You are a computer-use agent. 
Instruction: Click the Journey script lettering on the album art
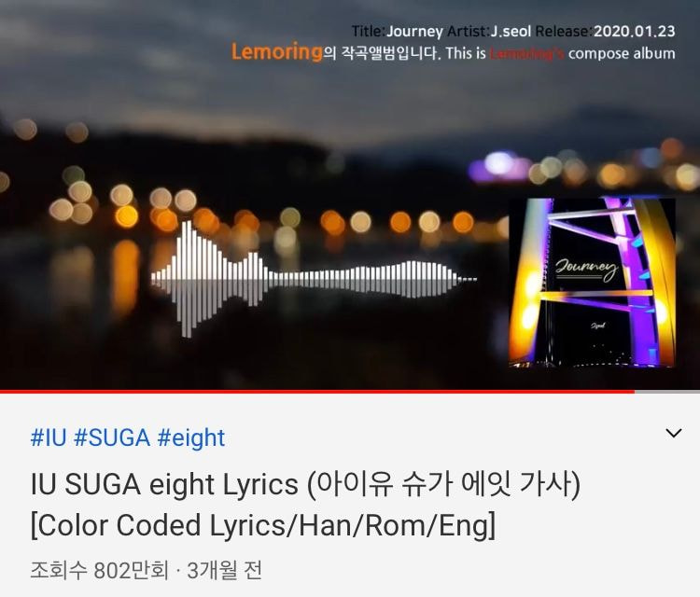(x=586, y=269)
